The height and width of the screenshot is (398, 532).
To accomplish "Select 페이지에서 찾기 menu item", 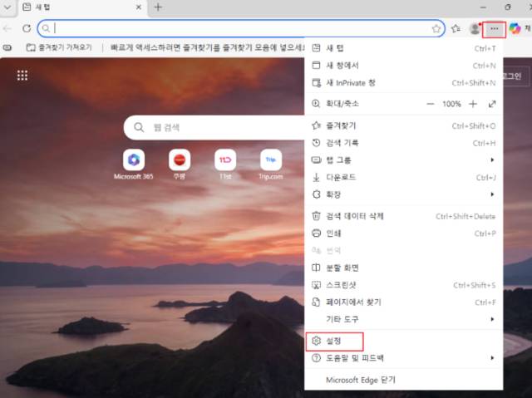I will click(x=404, y=302).
